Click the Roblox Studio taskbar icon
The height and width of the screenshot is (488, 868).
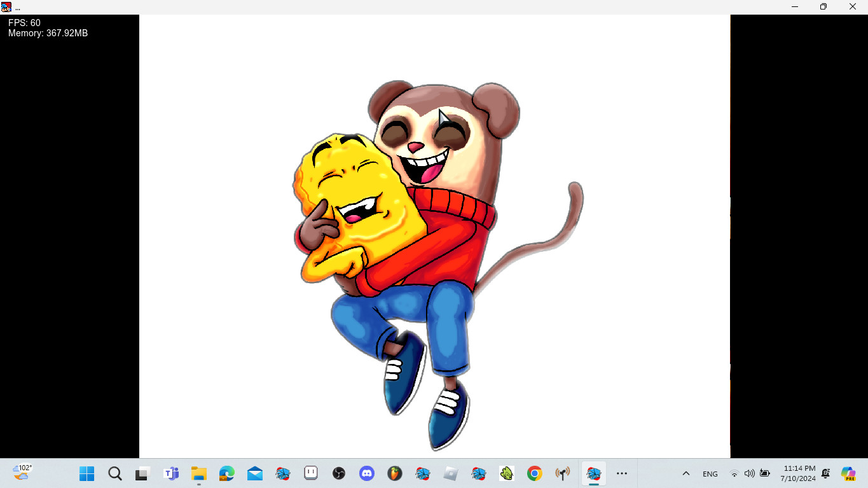tap(451, 473)
